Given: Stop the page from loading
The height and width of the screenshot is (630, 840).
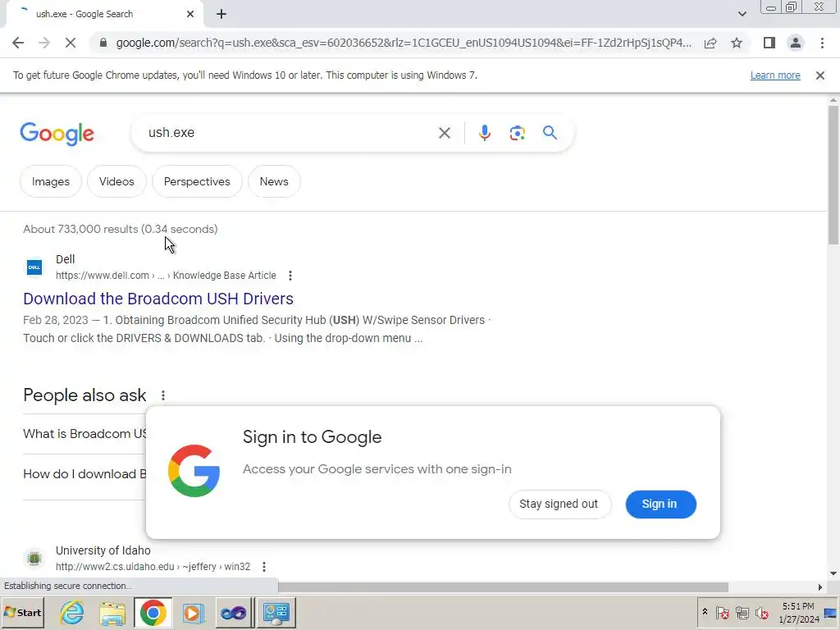Looking at the screenshot, I should [71, 43].
